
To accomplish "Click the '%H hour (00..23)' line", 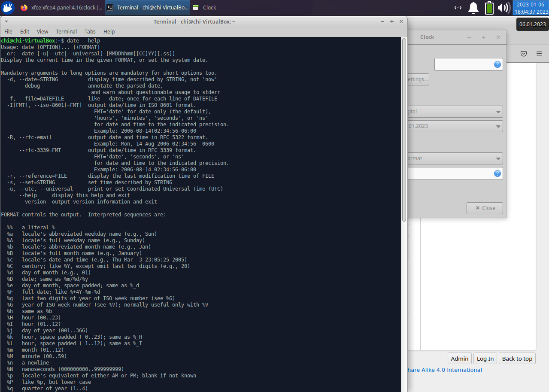I will [x=34, y=318].
